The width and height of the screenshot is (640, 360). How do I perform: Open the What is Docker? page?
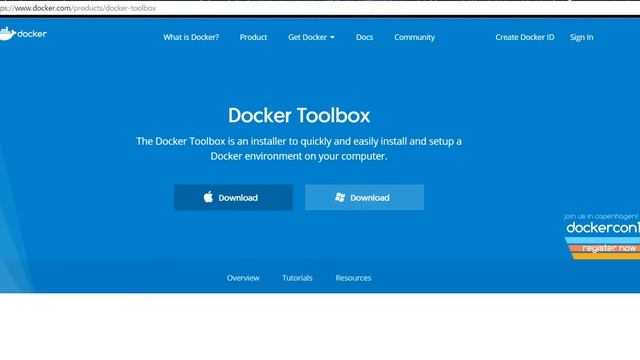tap(191, 37)
